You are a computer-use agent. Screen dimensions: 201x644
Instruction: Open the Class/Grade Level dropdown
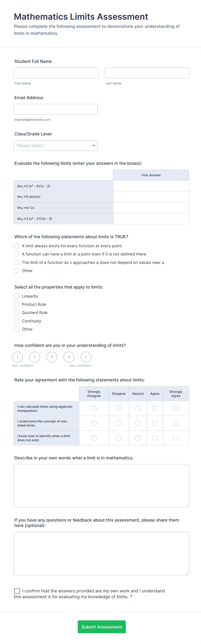click(56, 145)
